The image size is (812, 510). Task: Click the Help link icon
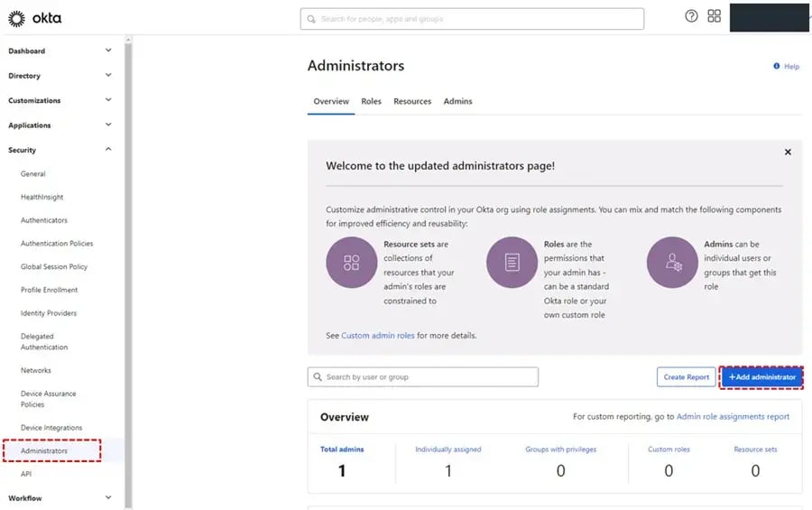(776, 67)
